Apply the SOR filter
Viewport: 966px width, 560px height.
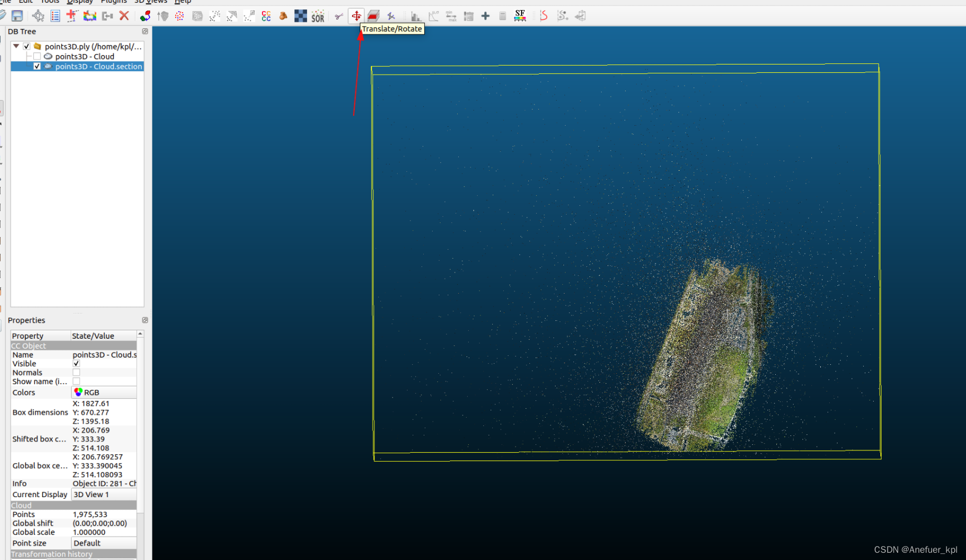pos(318,16)
